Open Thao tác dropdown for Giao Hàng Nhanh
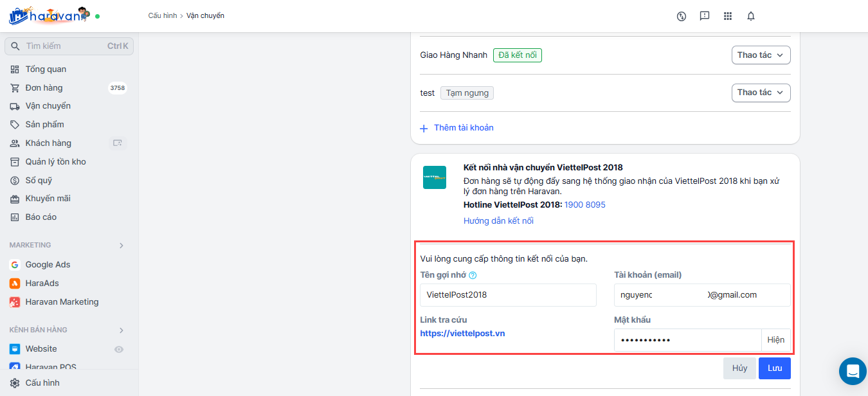Screen dimensions: 868x396 click(761, 55)
